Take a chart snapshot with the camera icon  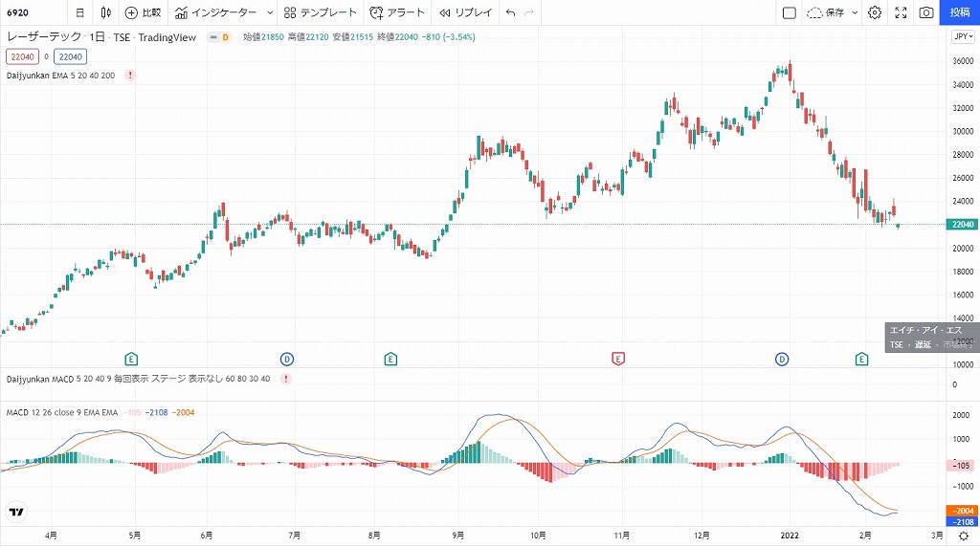point(925,12)
